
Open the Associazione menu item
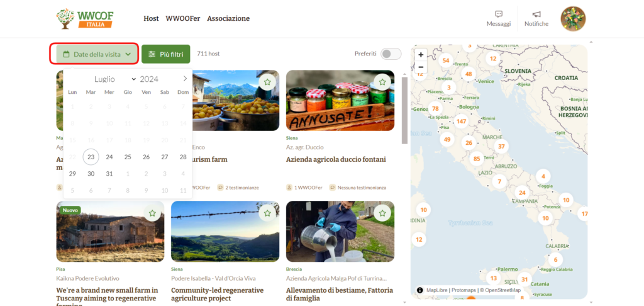click(228, 19)
